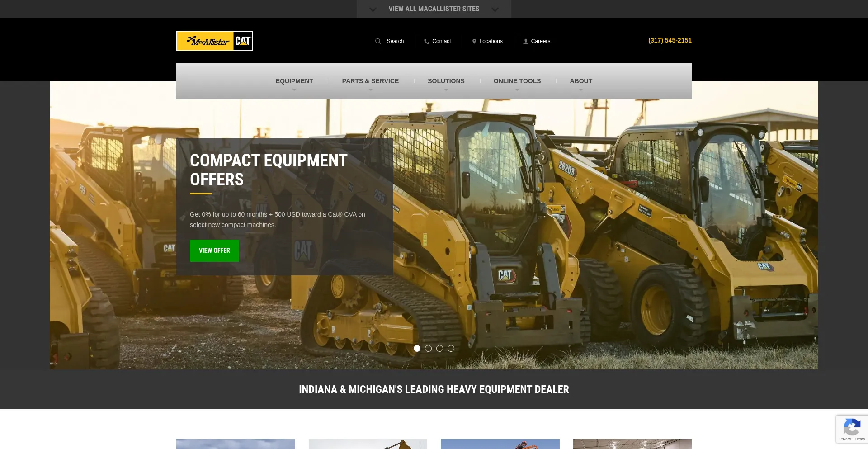This screenshot has width=868, height=449.
Task: Open the Online Tools menu item
Action: tap(517, 81)
